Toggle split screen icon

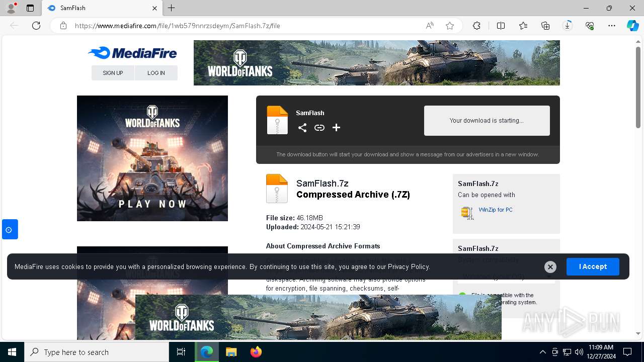pyautogui.click(x=501, y=26)
